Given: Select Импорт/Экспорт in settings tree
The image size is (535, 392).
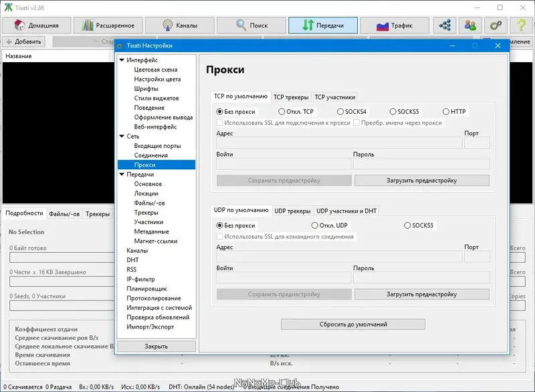Looking at the screenshot, I should pyautogui.click(x=150, y=327).
